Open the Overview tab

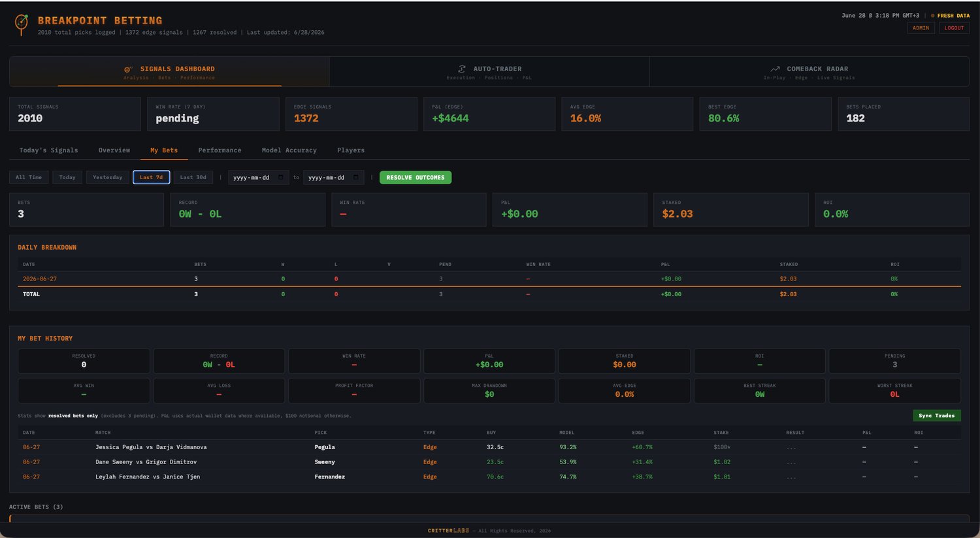(x=114, y=150)
